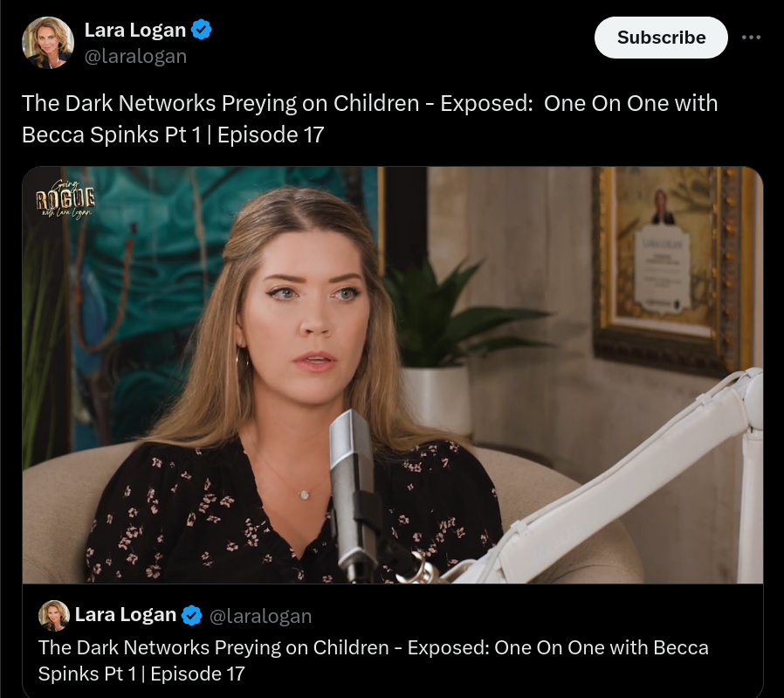The image size is (784, 698).
Task: Click the verified badge in the quoted post
Action: click(191, 615)
